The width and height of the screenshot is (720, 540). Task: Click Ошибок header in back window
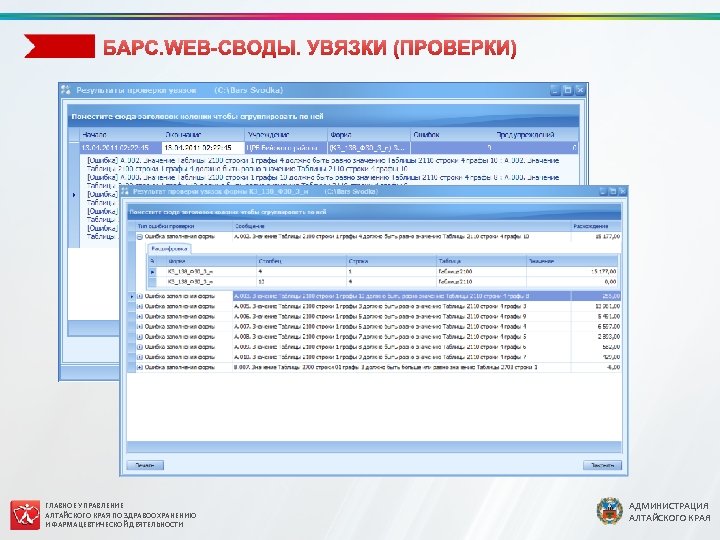tap(451, 135)
